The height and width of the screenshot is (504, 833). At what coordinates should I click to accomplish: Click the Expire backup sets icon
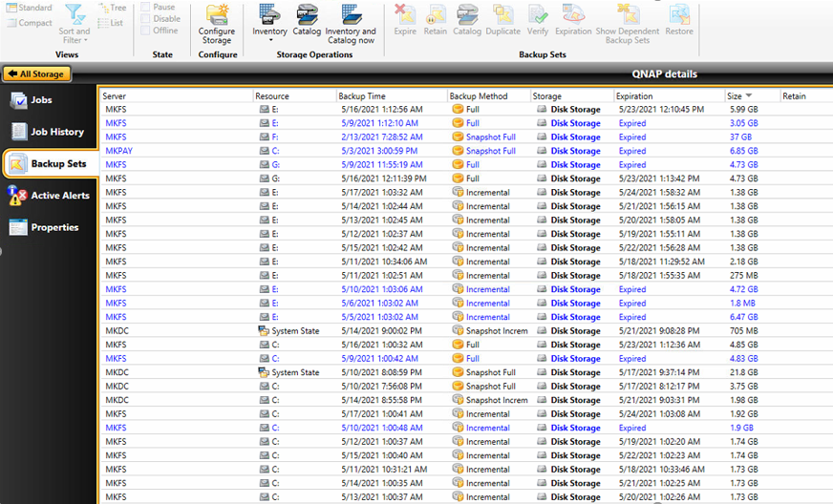[405, 21]
